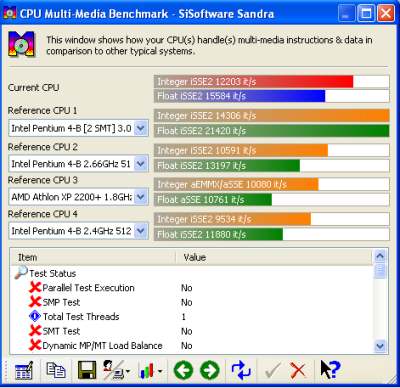Click the Reference CPU 2 label
Viewport: 400px width, 388px height.
(43, 147)
